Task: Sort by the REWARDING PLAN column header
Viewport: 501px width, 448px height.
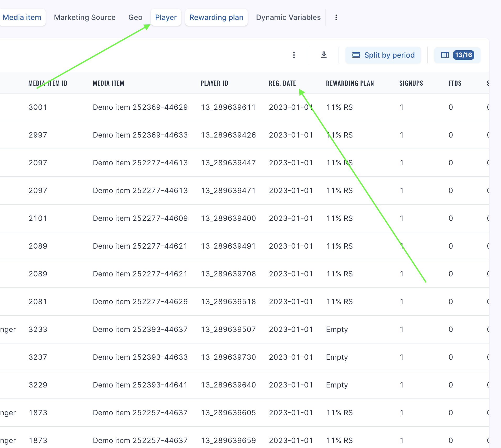Action: pos(350,83)
